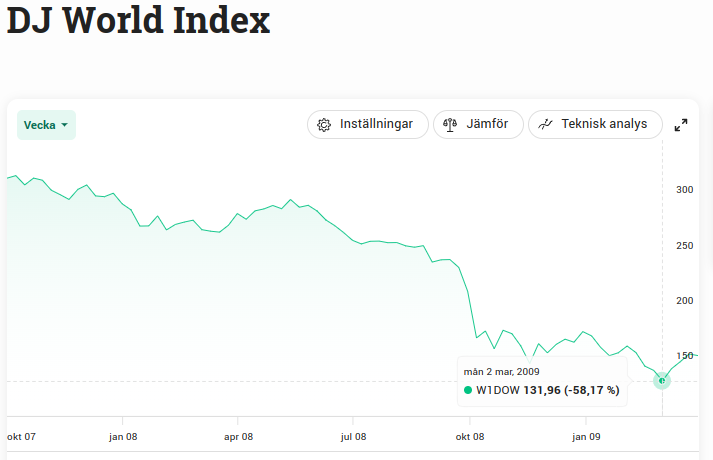Click the okt 08 axis label

click(470, 437)
